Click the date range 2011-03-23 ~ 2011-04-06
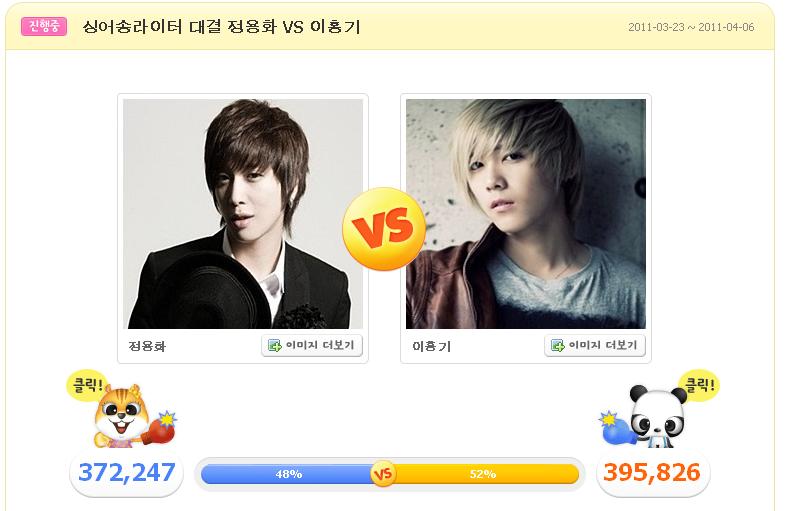 [691, 27]
